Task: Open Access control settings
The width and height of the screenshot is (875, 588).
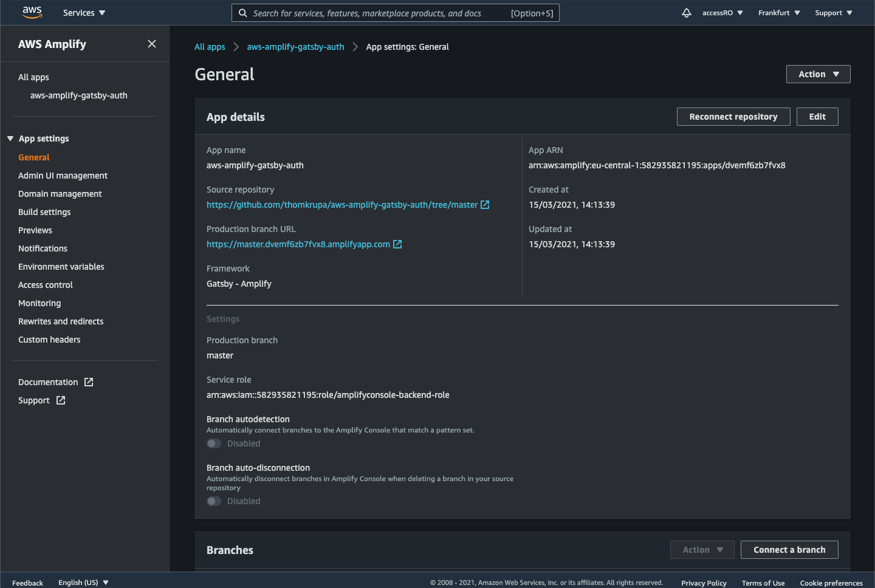Action: tap(46, 285)
